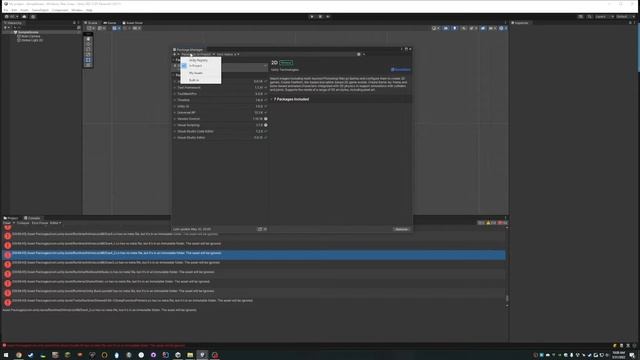Toggle the error count filter in Console
The width and height of the screenshot is (640, 360).
click(x=502, y=223)
